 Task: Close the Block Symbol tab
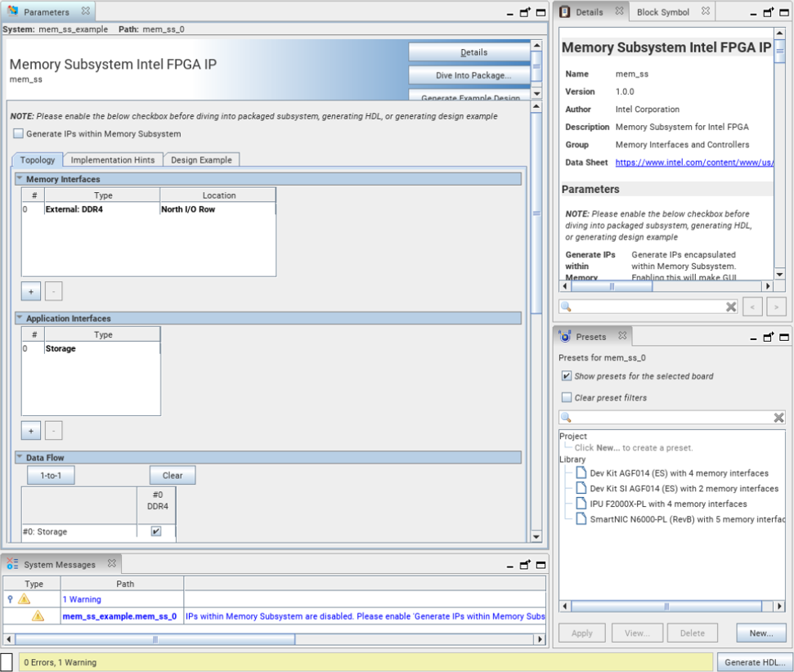(706, 11)
